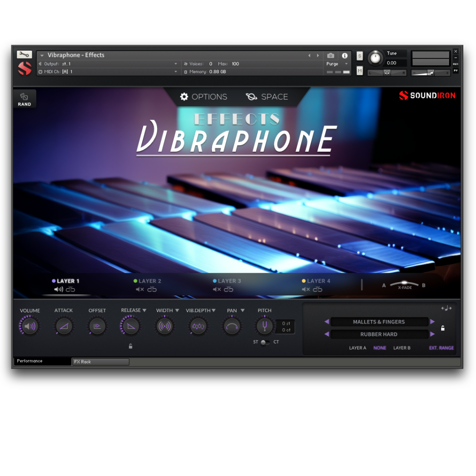
Task: Click the Kontakt output volume slider
Action: tap(430, 73)
